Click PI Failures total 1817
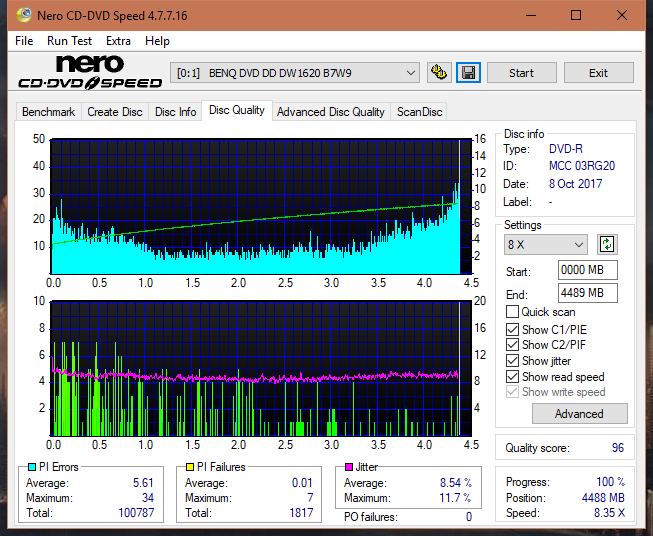The width and height of the screenshot is (653, 536). click(301, 512)
